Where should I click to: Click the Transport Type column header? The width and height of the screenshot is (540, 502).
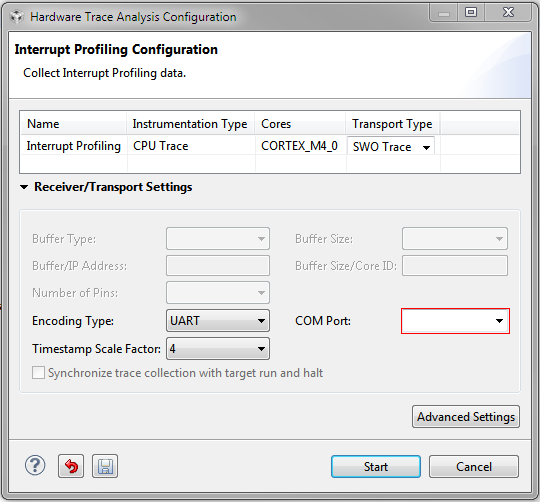coord(392,123)
